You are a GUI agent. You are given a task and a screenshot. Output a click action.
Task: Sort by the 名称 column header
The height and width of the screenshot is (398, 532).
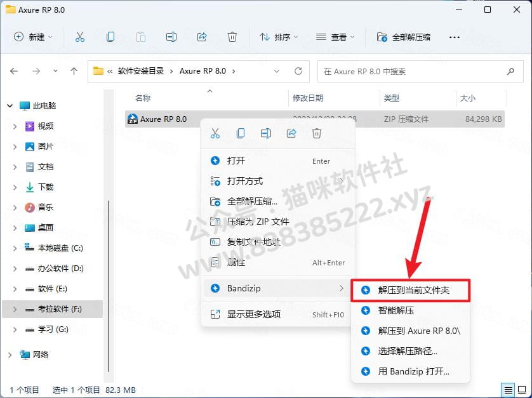click(142, 98)
